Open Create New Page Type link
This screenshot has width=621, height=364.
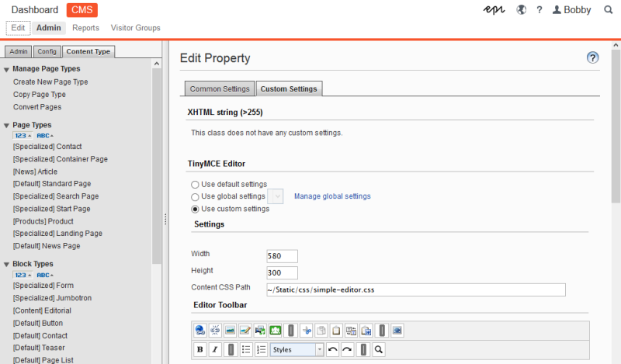pyautogui.click(x=50, y=81)
